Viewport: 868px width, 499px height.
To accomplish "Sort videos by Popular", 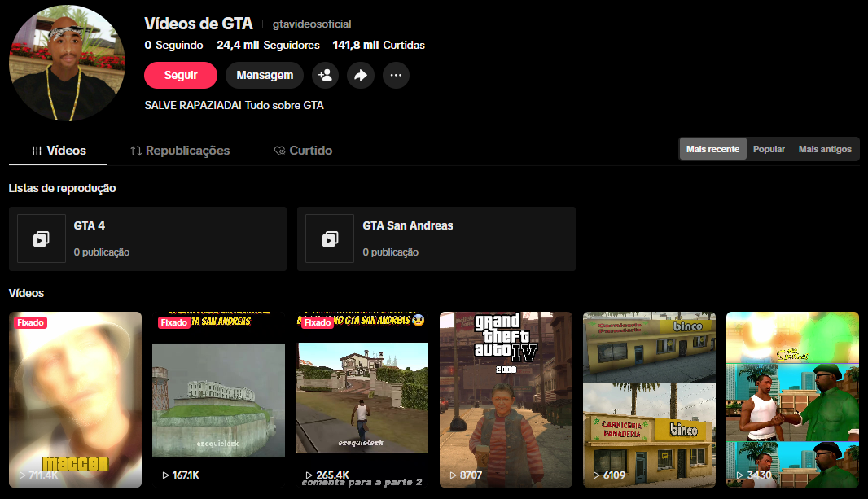I will click(x=769, y=149).
